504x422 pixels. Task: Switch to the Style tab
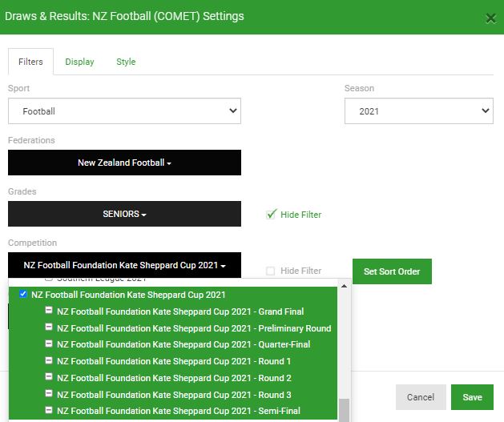[126, 62]
